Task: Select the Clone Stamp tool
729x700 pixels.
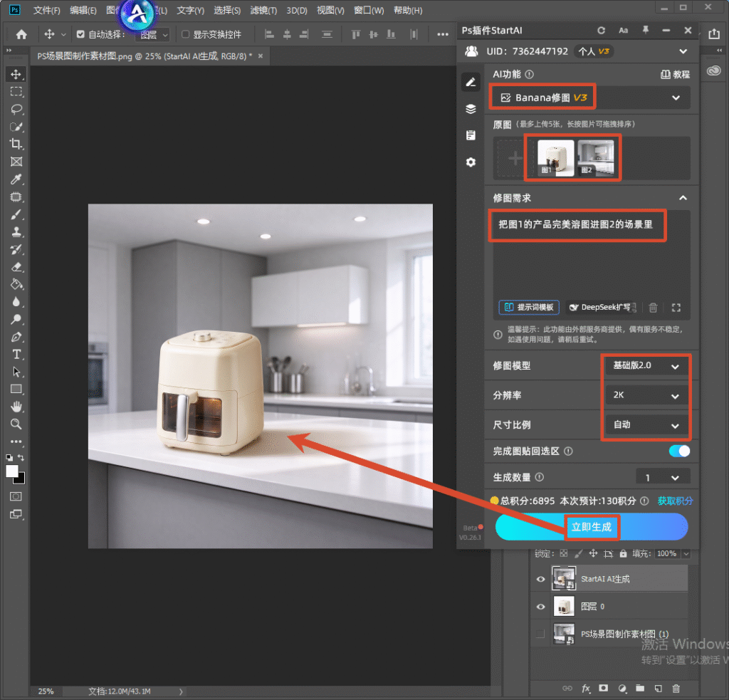Action: pos(16,231)
